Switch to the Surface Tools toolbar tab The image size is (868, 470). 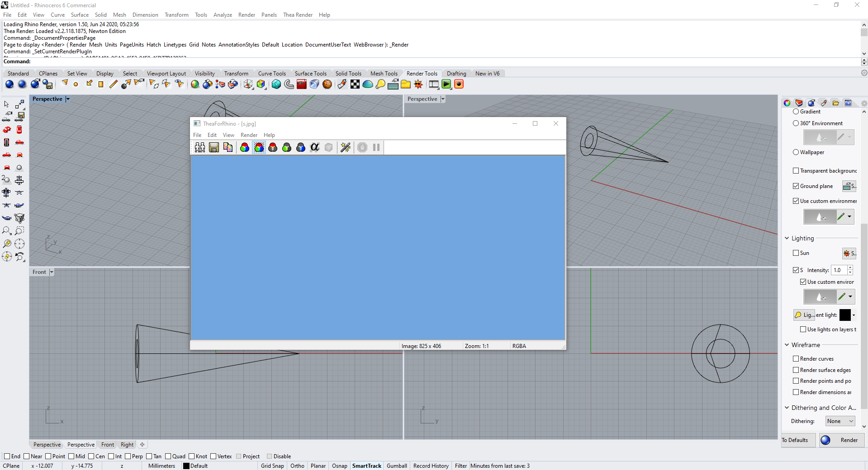tap(310, 74)
